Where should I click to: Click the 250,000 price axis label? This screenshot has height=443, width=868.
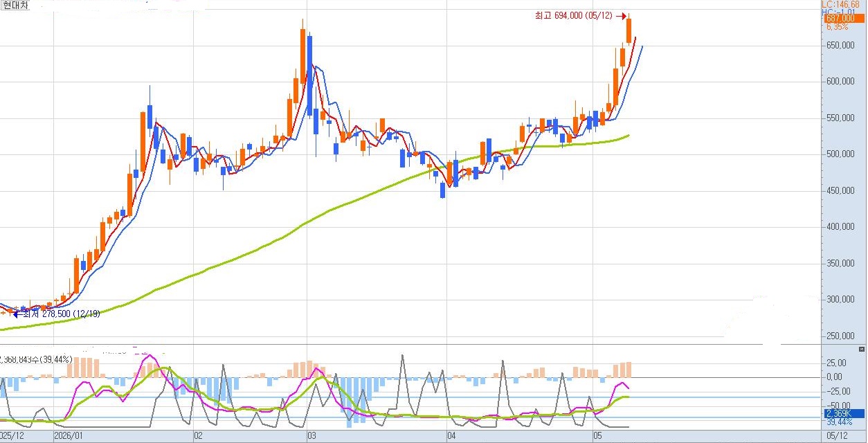click(x=840, y=336)
